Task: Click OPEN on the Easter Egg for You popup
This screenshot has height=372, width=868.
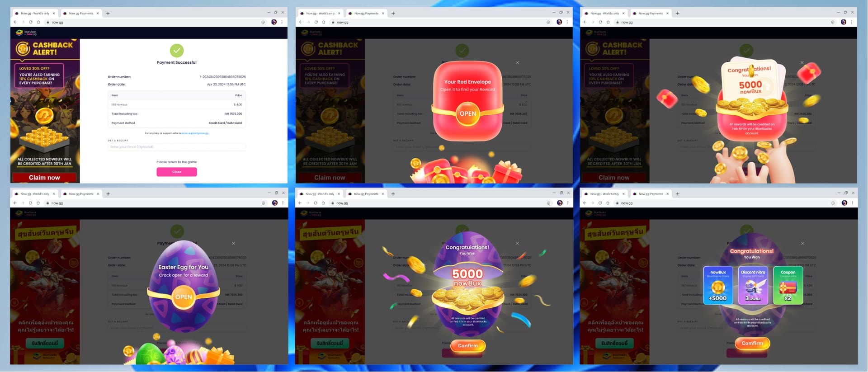Action: coord(184,297)
